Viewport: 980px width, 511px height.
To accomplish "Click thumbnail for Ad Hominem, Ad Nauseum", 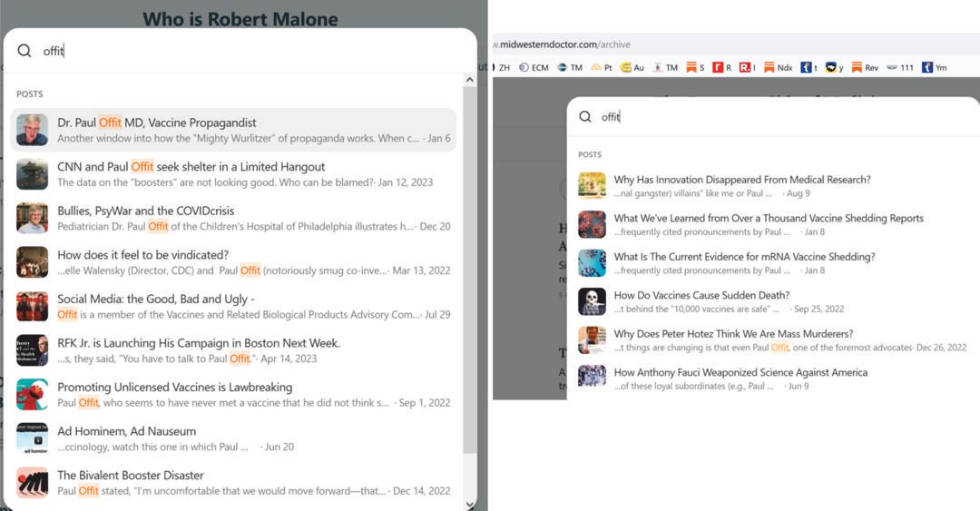I will (x=32, y=438).
